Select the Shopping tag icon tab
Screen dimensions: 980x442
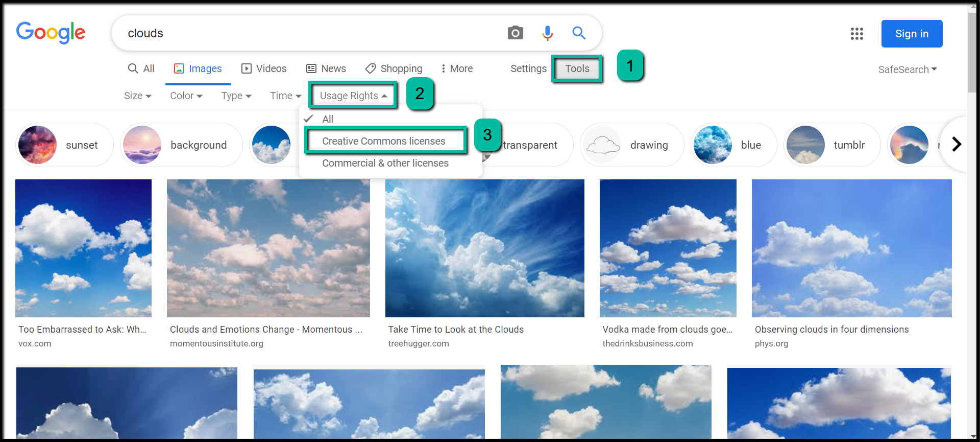(x=394, y=68)
